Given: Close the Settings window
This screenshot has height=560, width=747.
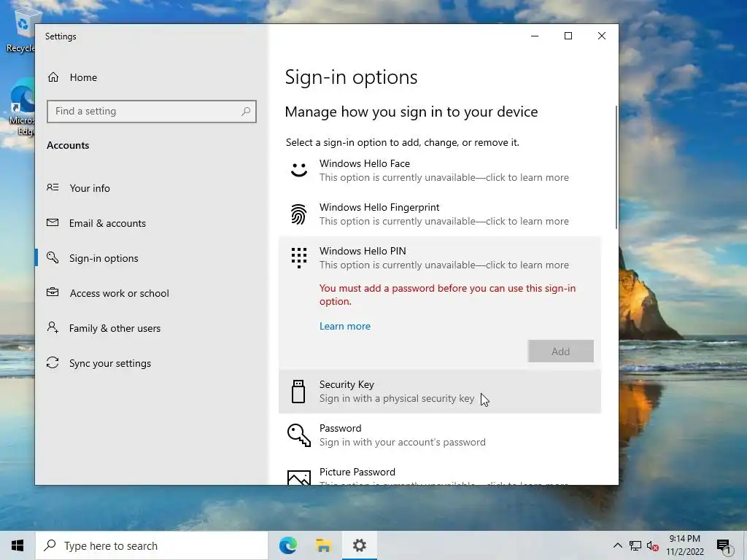Looking at the screenshot, I should tap(602, 36).
